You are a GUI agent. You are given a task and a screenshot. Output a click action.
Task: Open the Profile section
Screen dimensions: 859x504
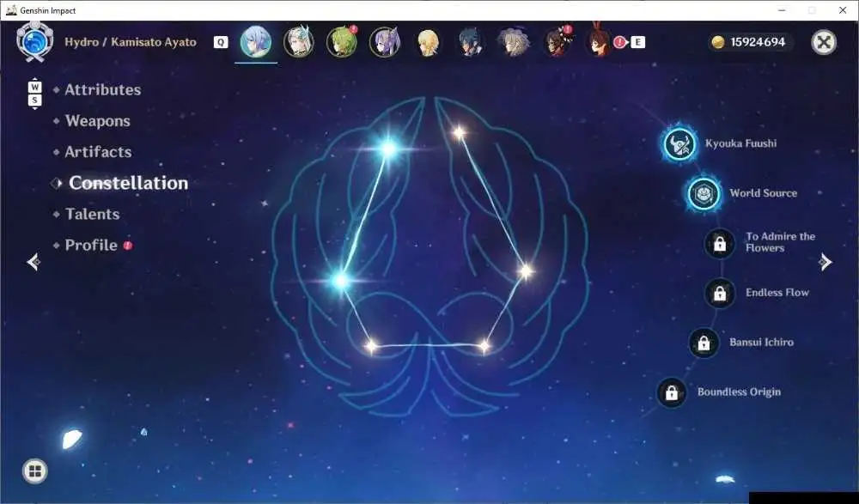[91, 245]
